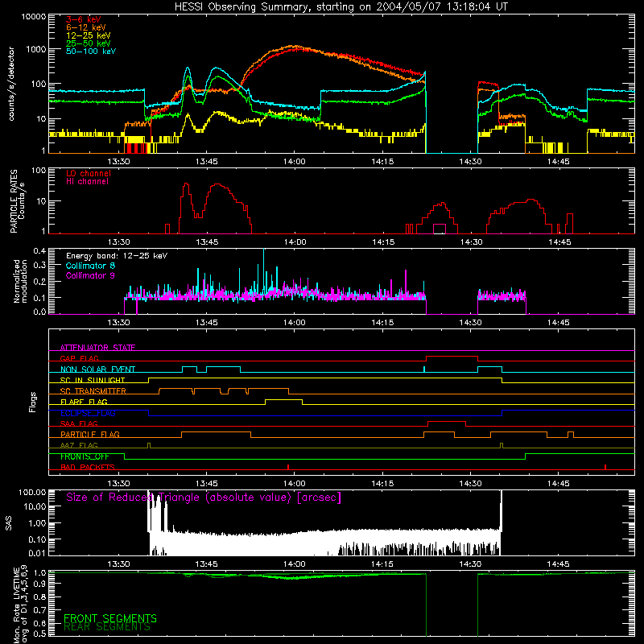The image size is (644, 644).
Task: Click the gap flag raised segment
Action: click(x=452, y=357)
